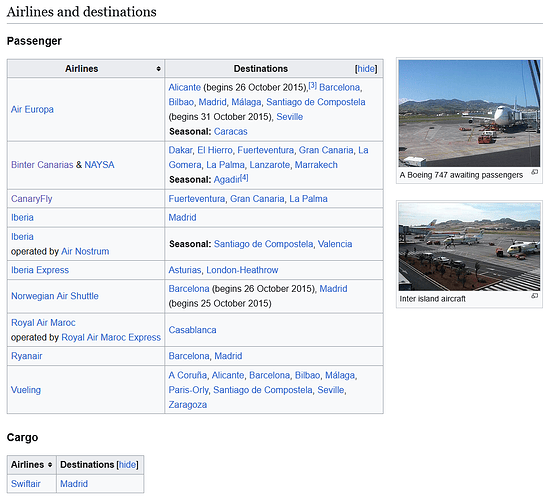Follow the Seville link in the Air Europa row

click(290, 117)
